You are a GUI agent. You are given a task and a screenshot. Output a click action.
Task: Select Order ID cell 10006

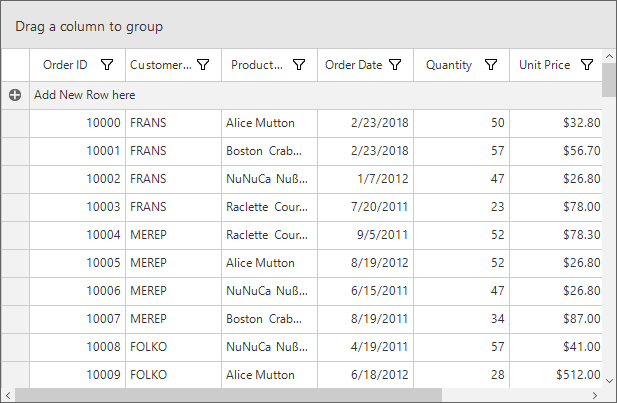click(x=78, y=291)
